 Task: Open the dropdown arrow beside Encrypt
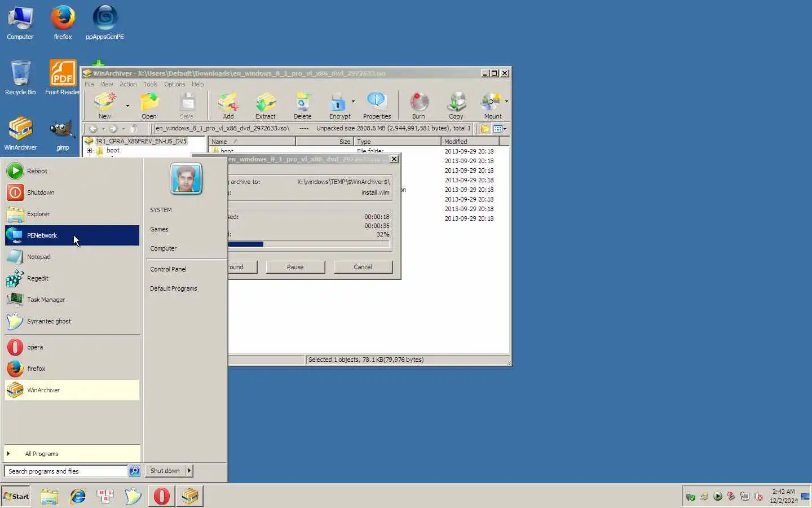pos(354,102)
